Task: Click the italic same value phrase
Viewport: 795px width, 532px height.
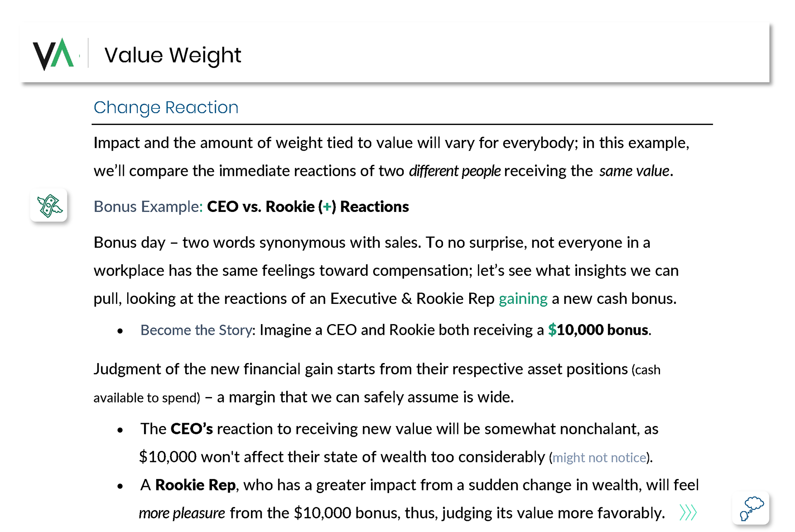Action: (634, 171)
